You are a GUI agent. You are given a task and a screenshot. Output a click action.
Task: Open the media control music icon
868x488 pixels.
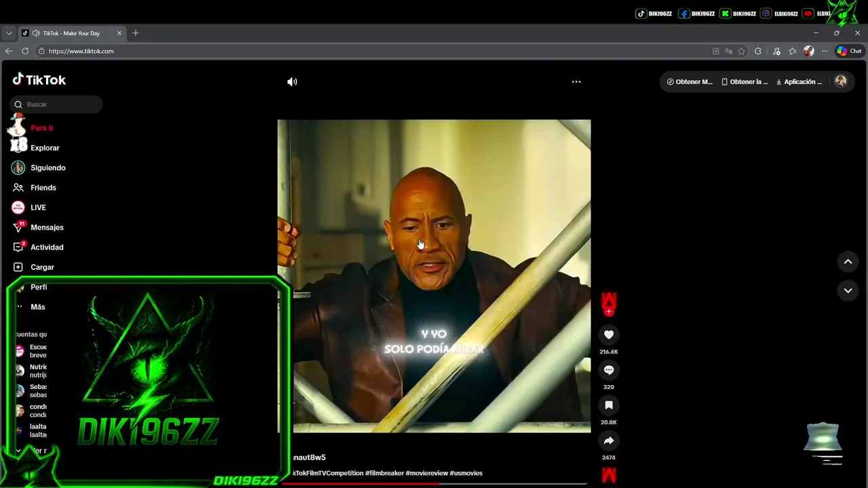coord(776,51)
